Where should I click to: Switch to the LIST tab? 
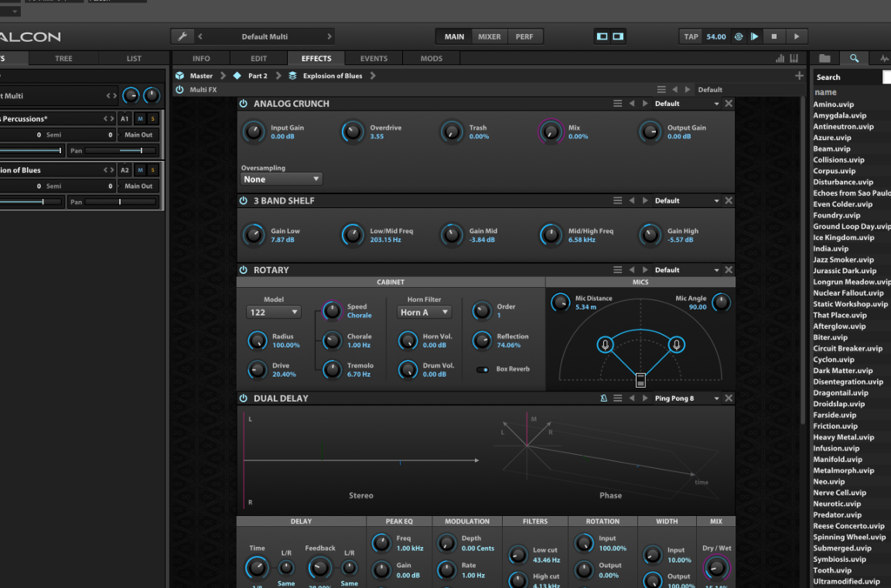click(134, 58)
